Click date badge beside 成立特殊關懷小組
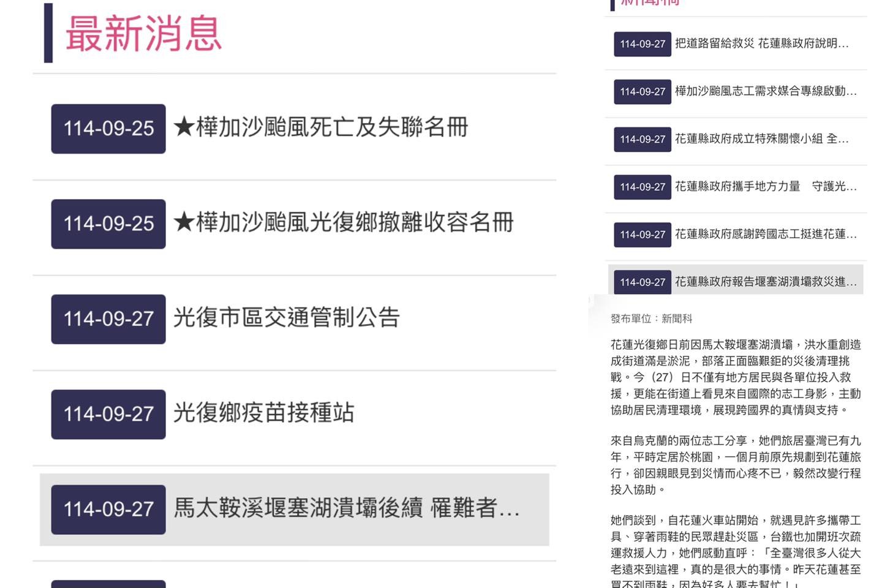 pos(643,140)
